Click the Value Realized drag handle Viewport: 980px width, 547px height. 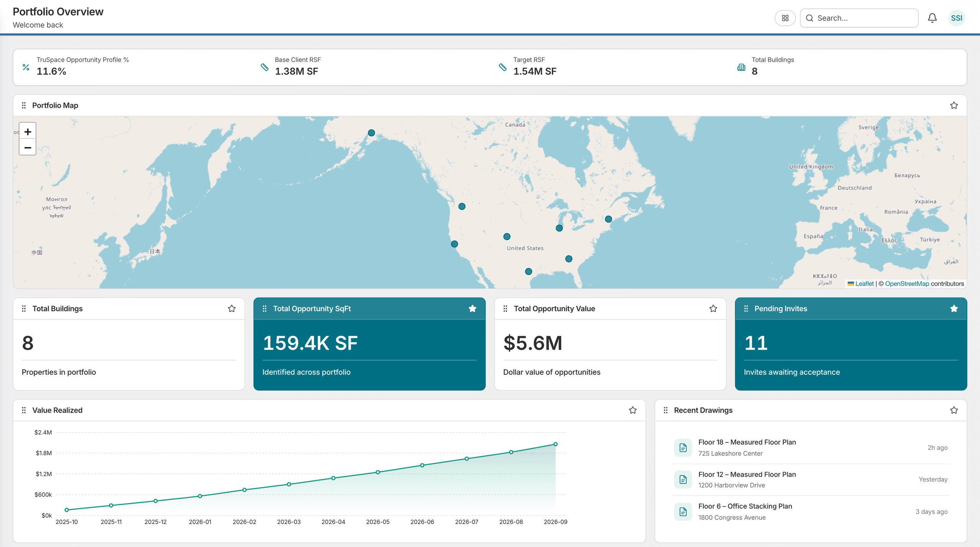click(x=24, y=410)
